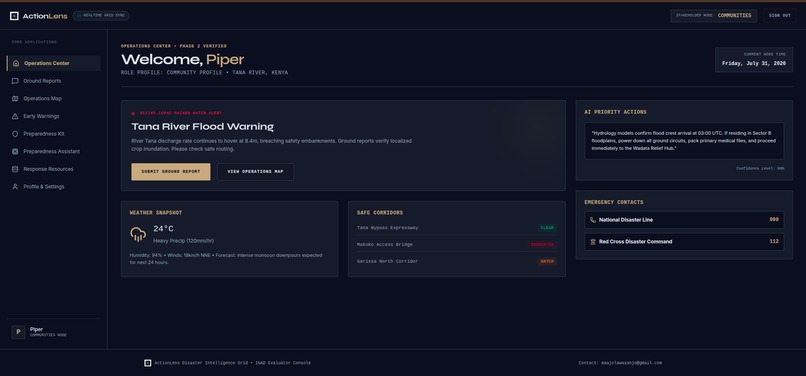The width and height of the screenshot is (806, 376).
Task: Click the Role Profile subtitle line
Action: coord(205,73)
